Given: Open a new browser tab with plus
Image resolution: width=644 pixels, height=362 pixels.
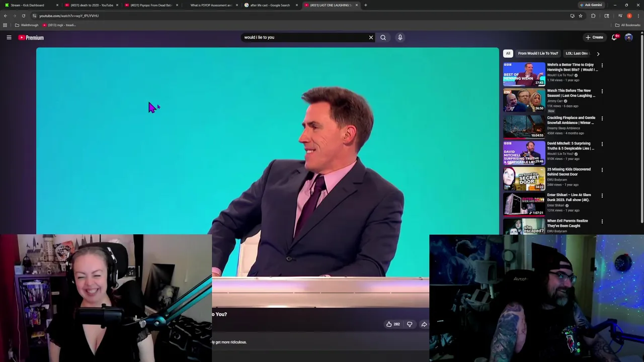Looking at the screenshot, I should click(x=365, y=5).
